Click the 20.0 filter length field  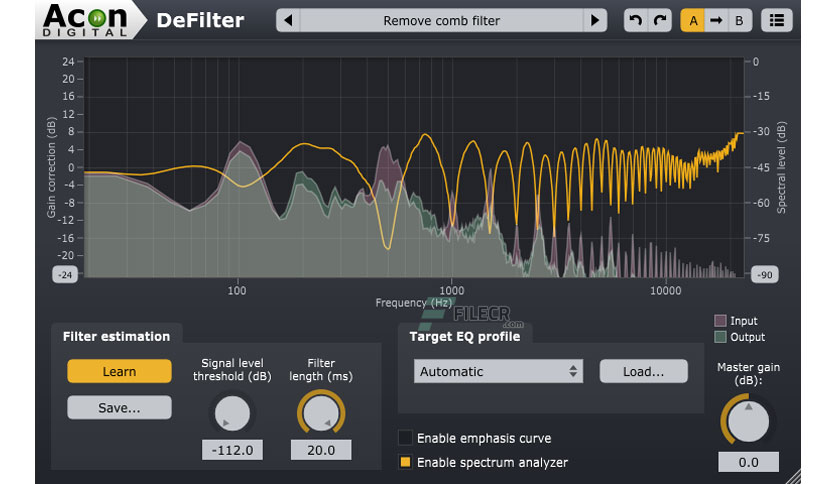321,450
